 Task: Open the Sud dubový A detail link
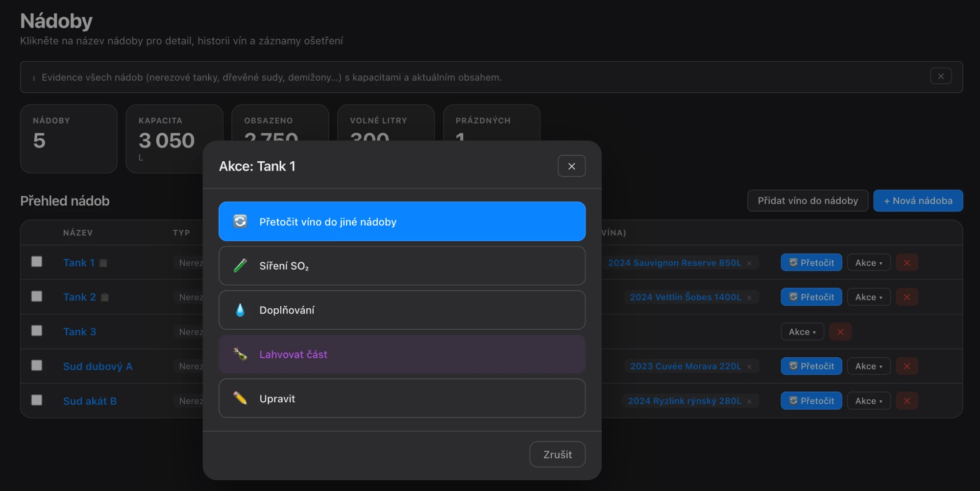[x=98, y=367]
